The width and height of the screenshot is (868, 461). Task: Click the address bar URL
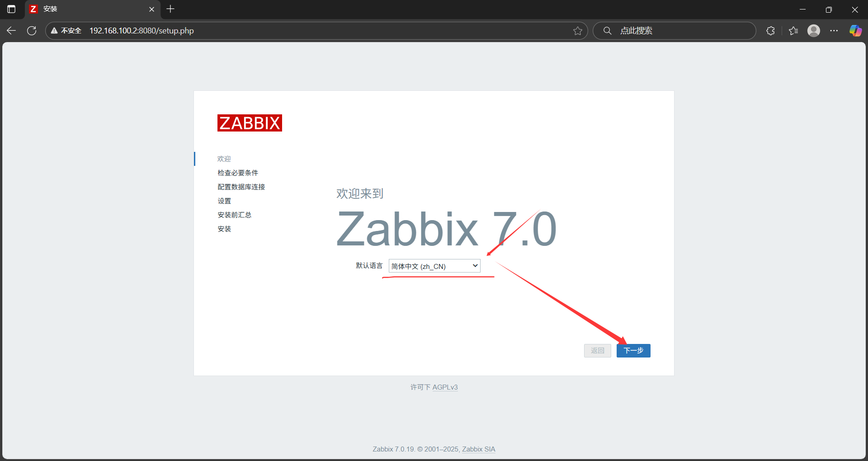(142, 31)
